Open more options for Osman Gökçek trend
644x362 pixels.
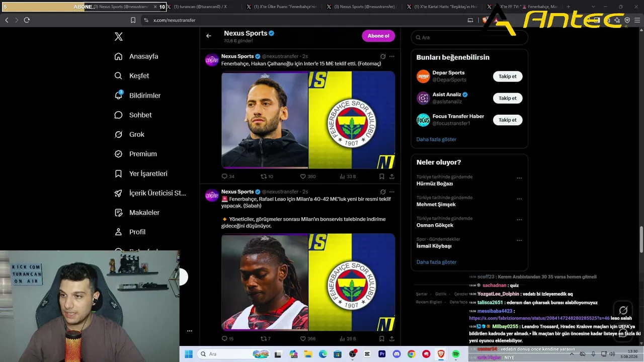pyautogui.click(x=519, y=220)
